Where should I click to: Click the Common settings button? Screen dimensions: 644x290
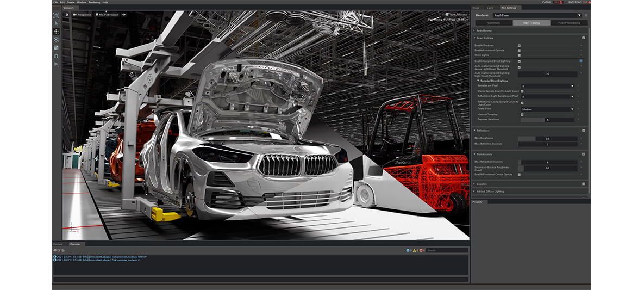493,23
